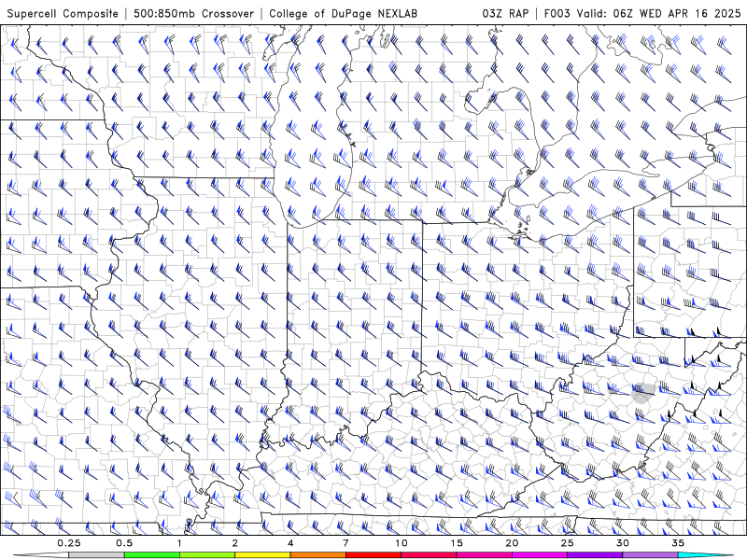Click the color scale label 20
The width and height of the screenshot is (747, 560).
pos(512,543)
